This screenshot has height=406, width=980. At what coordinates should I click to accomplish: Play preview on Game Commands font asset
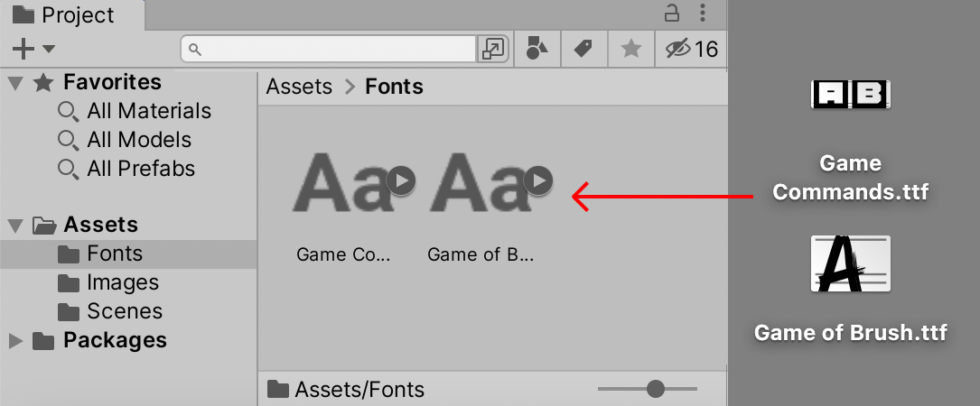tap(401, 181)
